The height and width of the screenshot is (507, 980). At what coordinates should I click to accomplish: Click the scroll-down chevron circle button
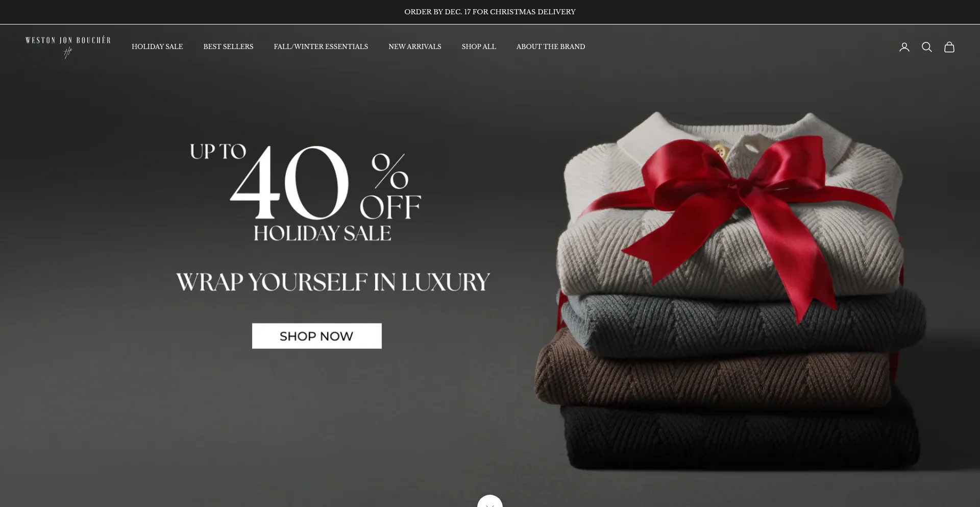(x=489, y=501)
